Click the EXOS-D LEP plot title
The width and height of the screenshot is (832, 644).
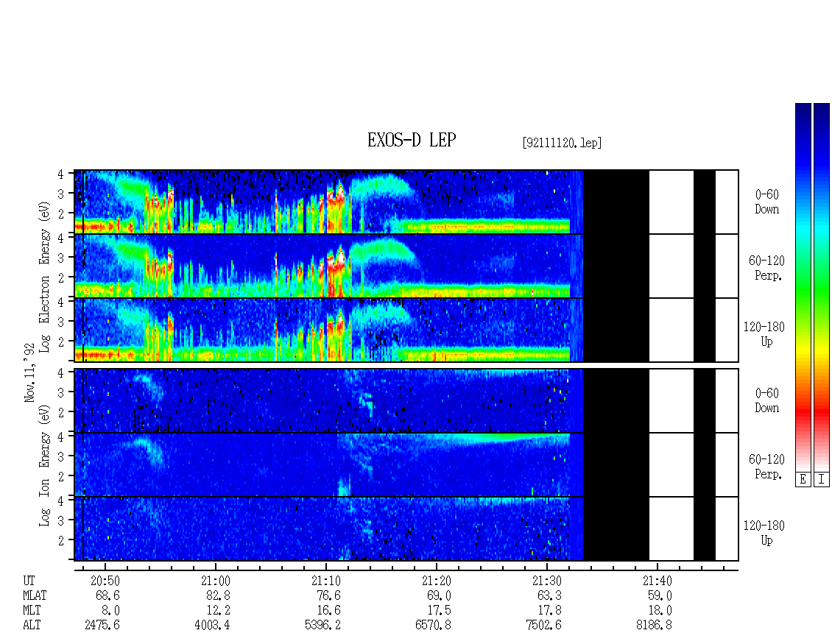[x=412, y=140]
